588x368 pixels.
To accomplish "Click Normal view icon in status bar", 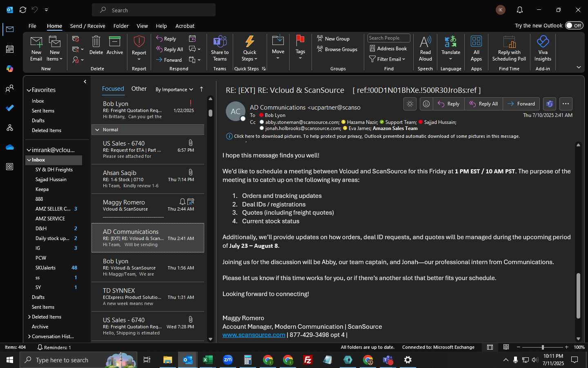I will click(x=490, y=347).
